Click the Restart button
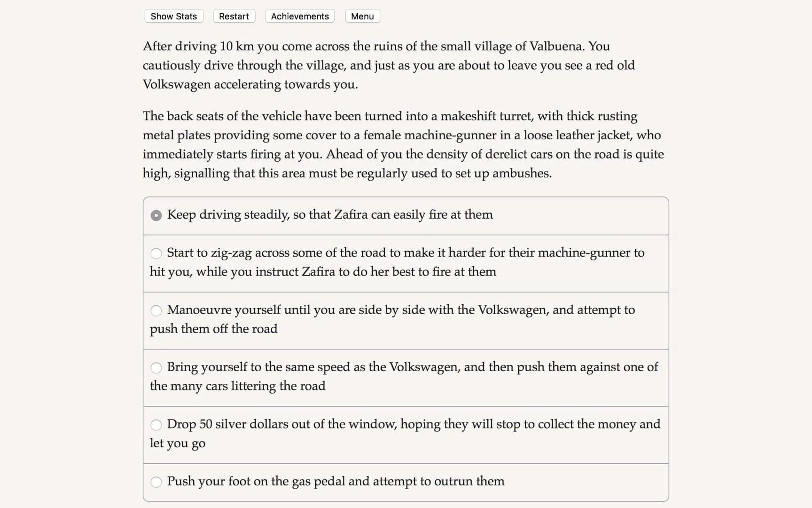This screenshot has height=508, width=812. [234, 16]
